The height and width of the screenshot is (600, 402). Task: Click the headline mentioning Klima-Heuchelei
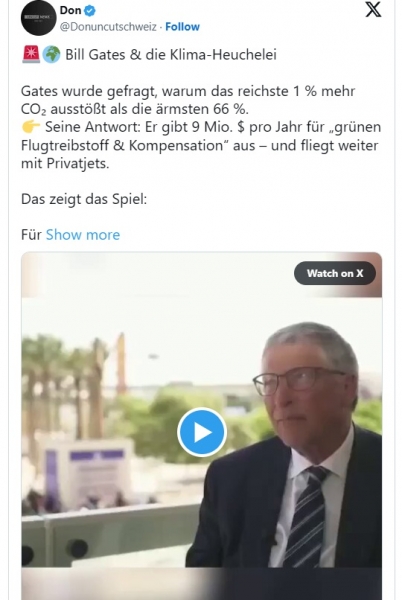point(171,55)
